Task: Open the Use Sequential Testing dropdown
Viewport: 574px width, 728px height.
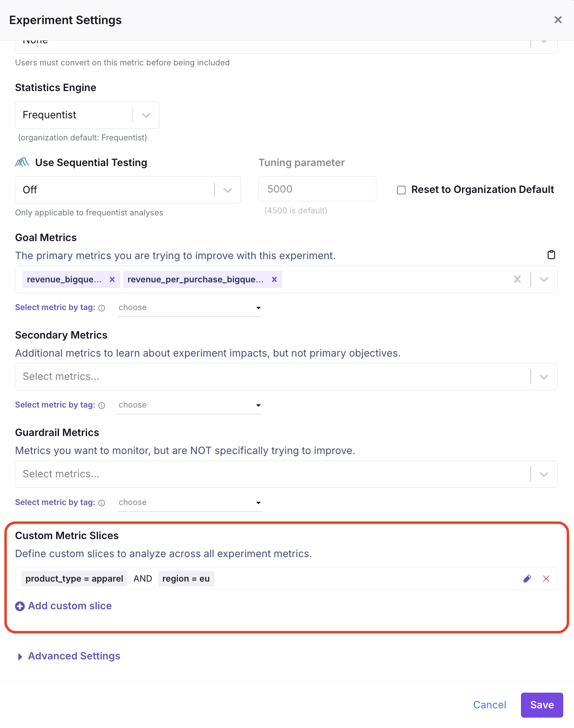Action: pos(128,190)
